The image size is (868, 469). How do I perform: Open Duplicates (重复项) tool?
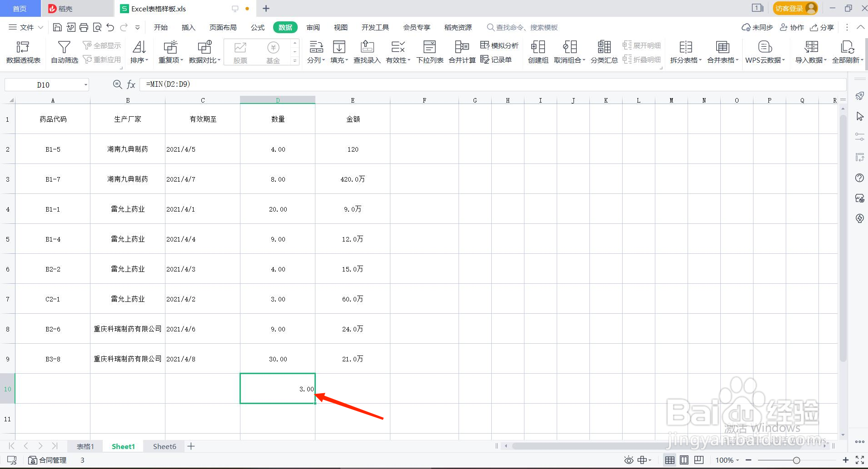pos(170,52)
